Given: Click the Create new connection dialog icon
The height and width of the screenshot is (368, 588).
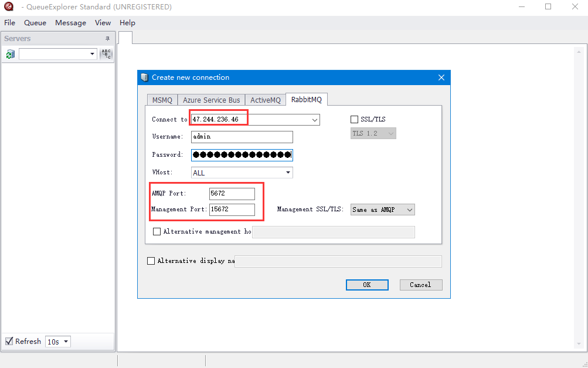Looking at the screenshot, I should 144,77.
